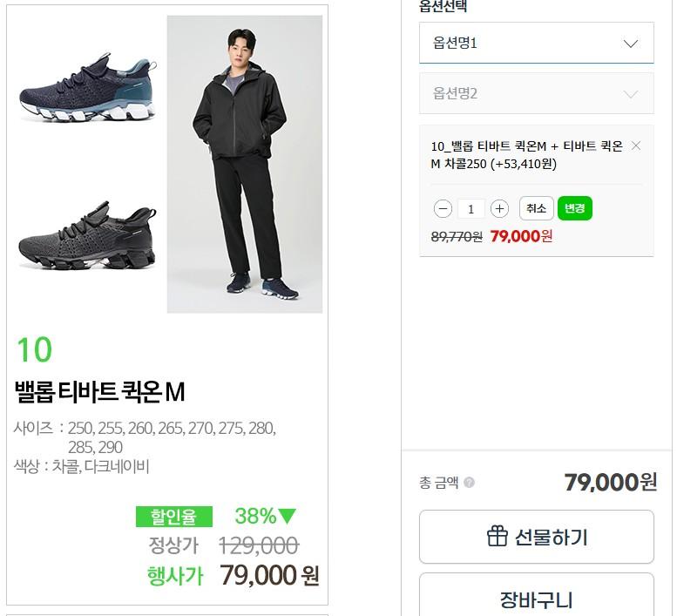Focus the quantity input field
Screen dimensions: 677x616
point(471,209)
